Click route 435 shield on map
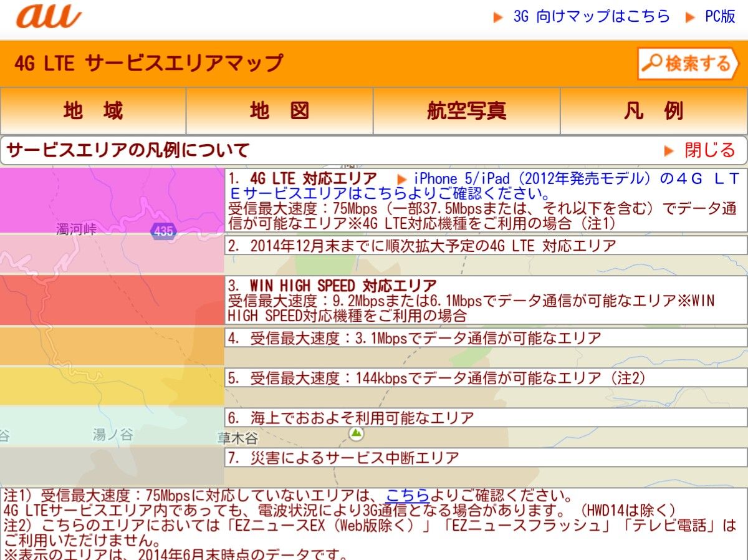This screenshot has width=748, height=560. coord(163,231)
